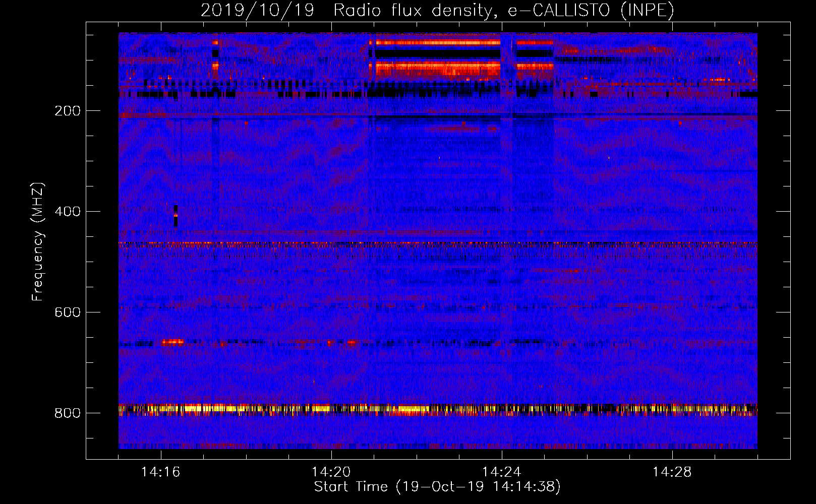Click the 800 frequency tick label
The height and width of the screenshot is (504, 816).
68,413
